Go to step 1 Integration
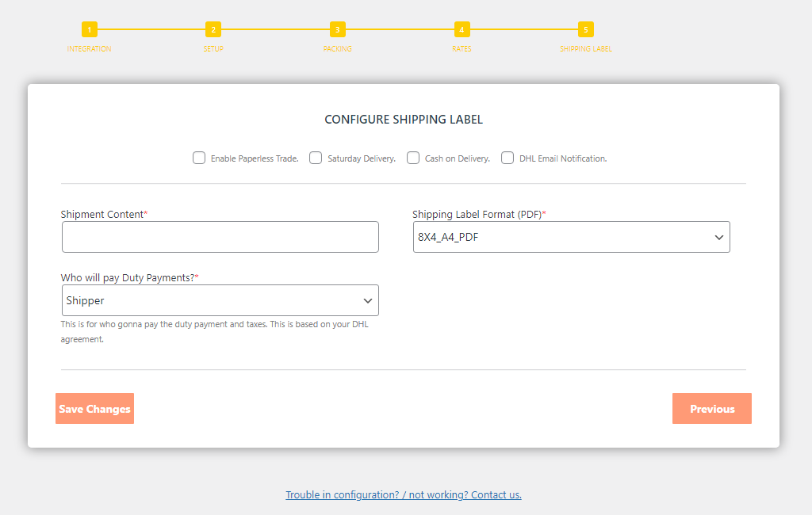 tap(89, 29)
